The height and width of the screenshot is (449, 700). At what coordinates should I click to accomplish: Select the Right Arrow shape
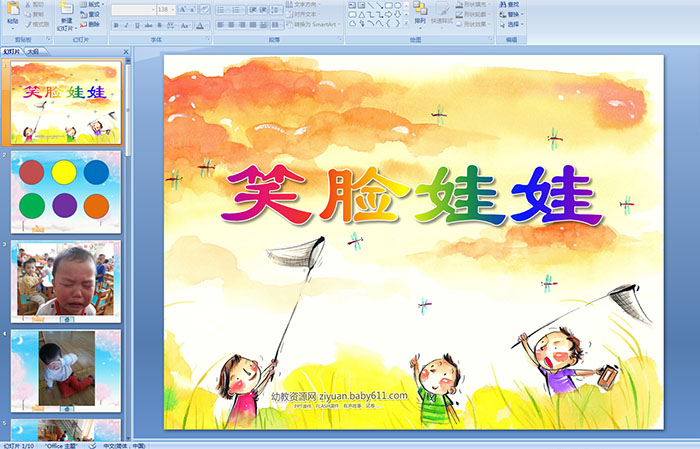[388, 15]
